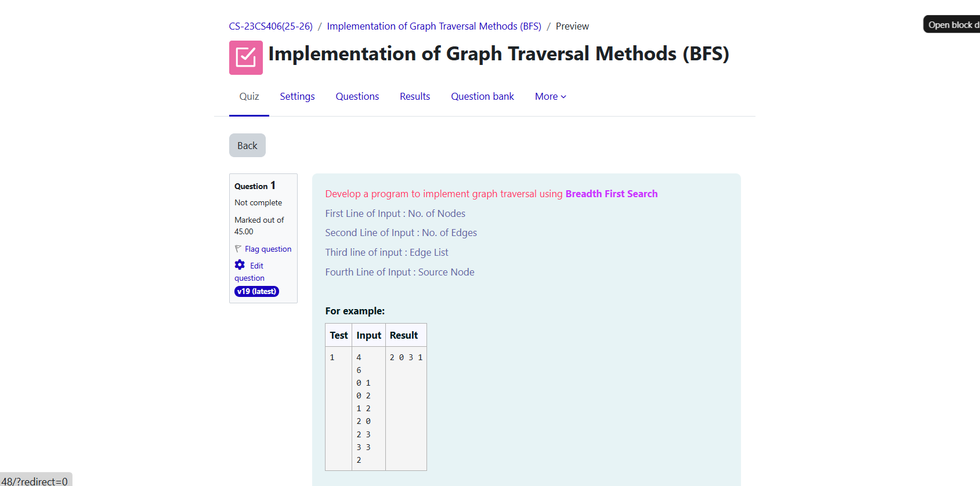Click the Result column header in example table
Screen dimensions: 980x486
[403, 336]
